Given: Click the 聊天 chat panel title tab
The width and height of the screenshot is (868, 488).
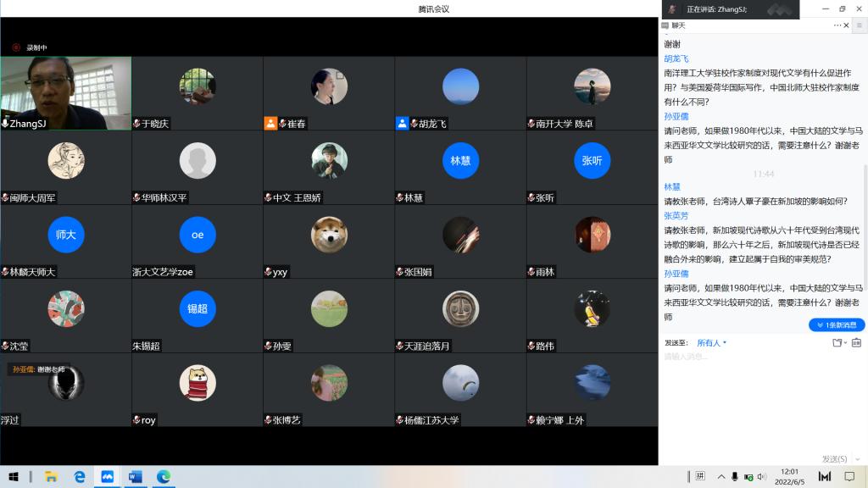Looking at the screenshot, I should click(x=676, y=25).
